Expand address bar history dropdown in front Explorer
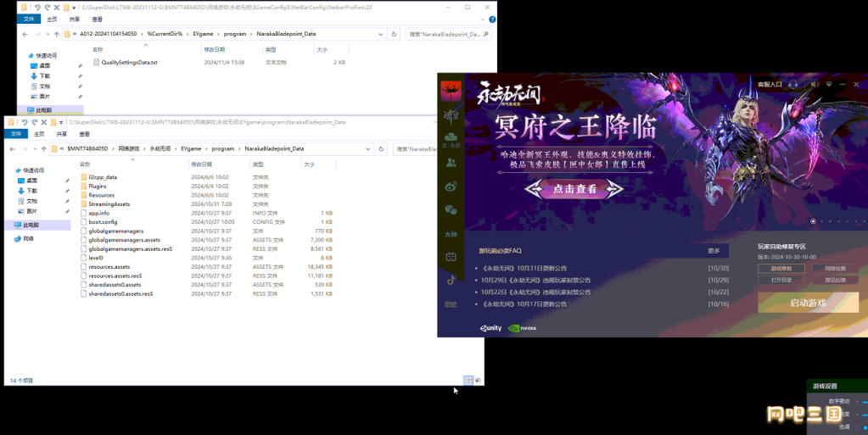Viewport: 868px width, 435px height. click(367, 149)
